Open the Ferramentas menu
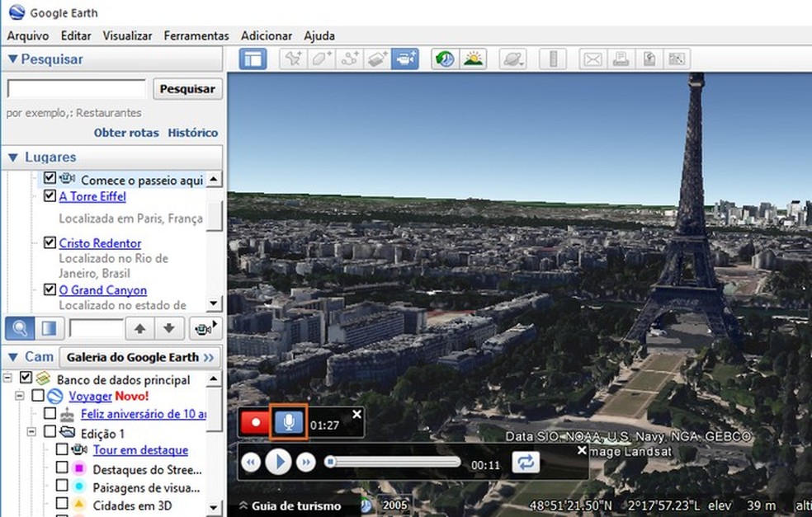The image size is (812, 517). (196, 35)
